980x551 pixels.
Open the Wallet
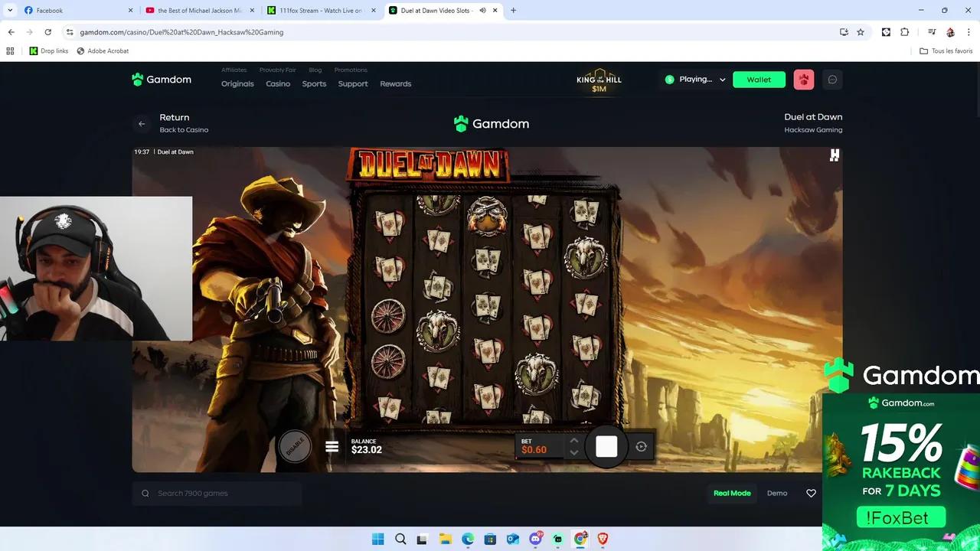coord(759,80)
